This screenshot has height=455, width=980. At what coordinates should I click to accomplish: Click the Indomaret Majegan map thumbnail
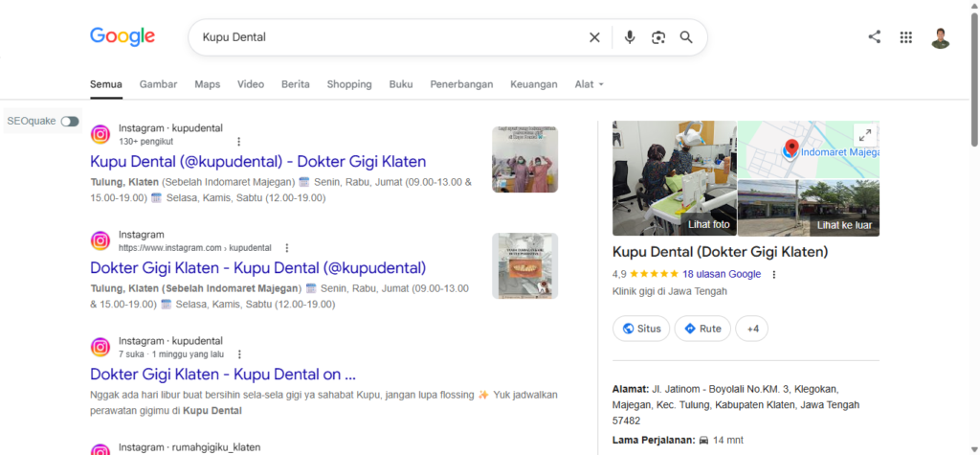point(808,149)
